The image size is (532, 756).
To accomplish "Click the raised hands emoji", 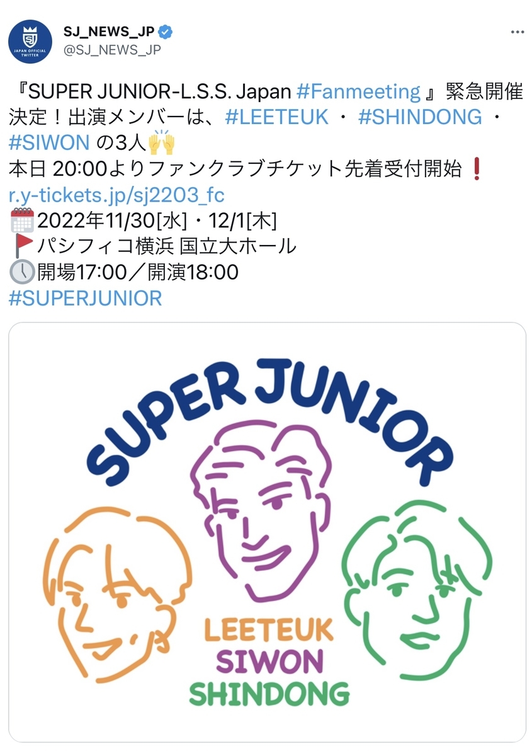I will 161,142.
